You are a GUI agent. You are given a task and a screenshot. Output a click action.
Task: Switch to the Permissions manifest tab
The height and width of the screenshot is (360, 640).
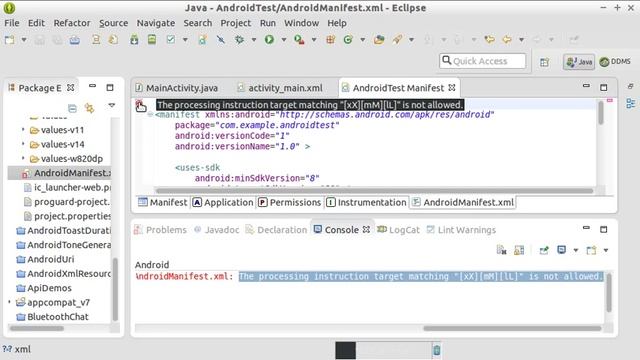pyautogui.click(x=290, y=202)
